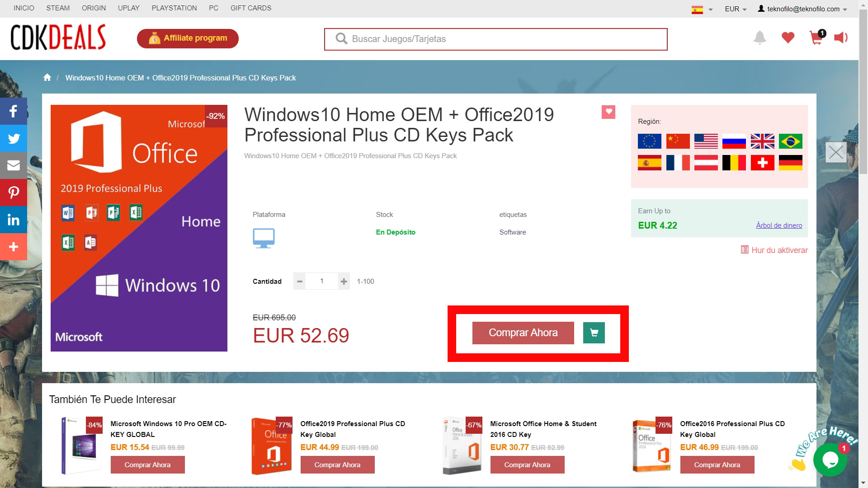Open the live chat bubble
This screenshot has height=488, width=868.
point(830,460)
